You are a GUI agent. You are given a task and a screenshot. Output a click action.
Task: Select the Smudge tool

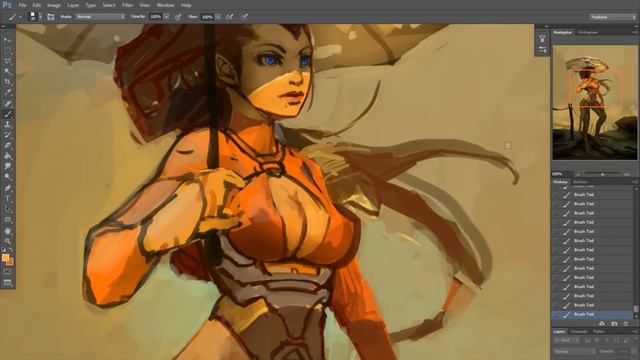[x=7, y=167]
